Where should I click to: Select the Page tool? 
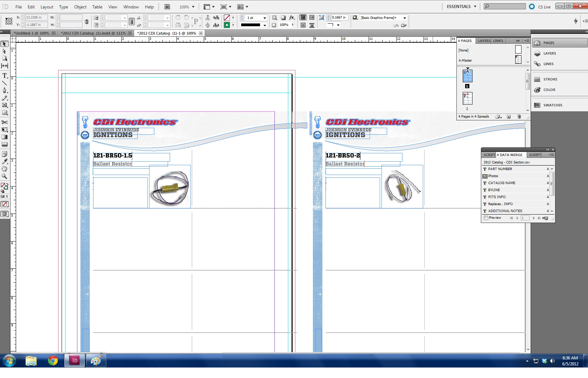5,58
